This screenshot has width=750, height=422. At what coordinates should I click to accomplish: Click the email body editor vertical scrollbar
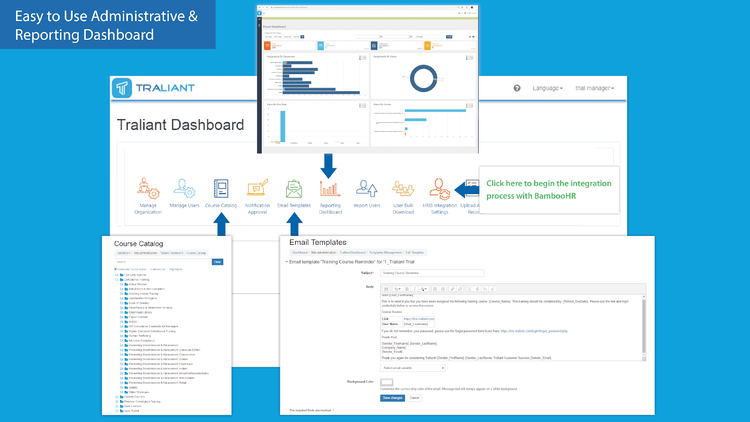click(644, 327)
